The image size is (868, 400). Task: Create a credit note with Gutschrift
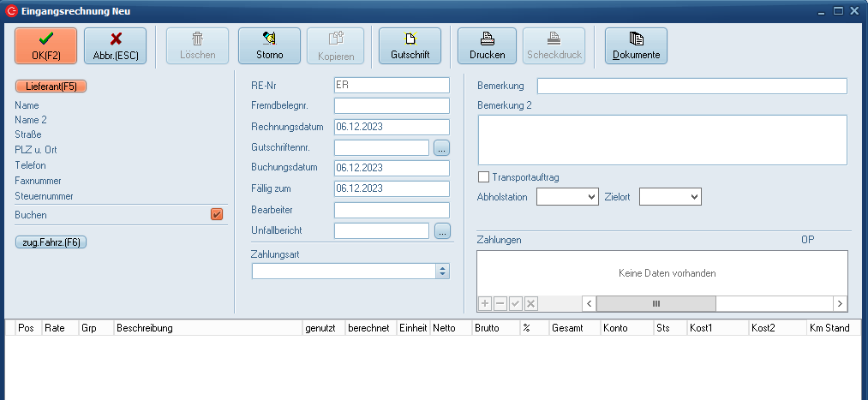(x=410, y=45)
